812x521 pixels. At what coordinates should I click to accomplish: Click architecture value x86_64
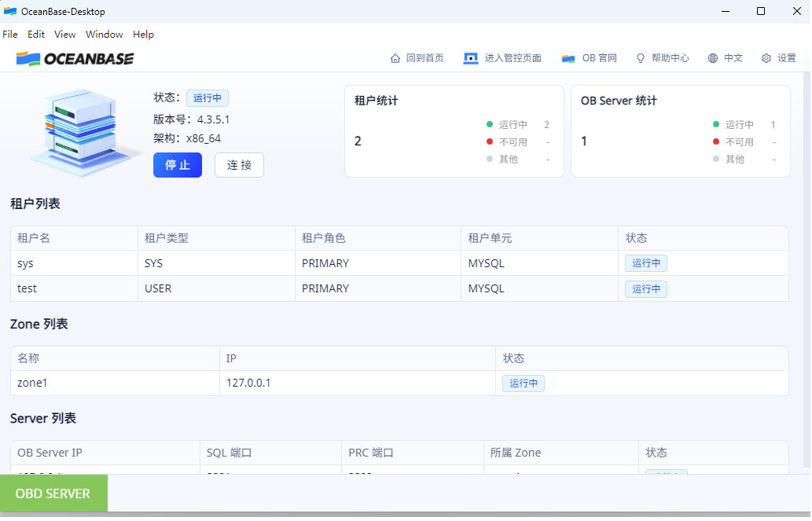coord(204,138)
